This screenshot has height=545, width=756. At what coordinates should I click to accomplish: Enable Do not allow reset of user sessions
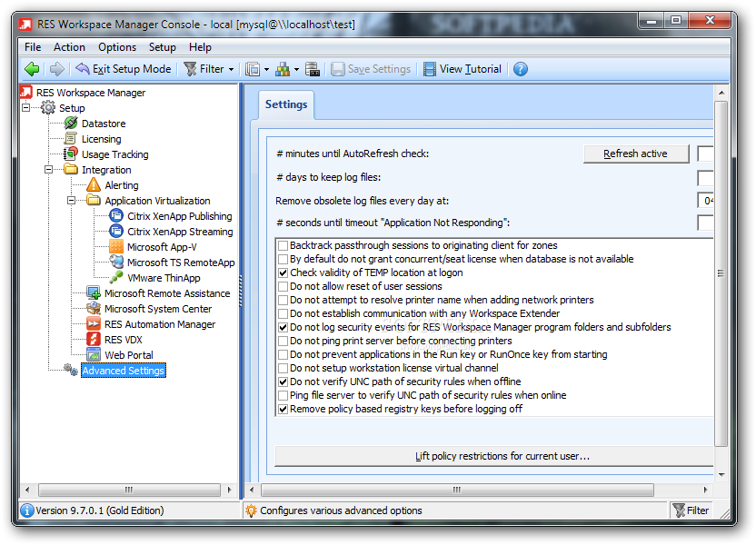(x=283, y=286)
